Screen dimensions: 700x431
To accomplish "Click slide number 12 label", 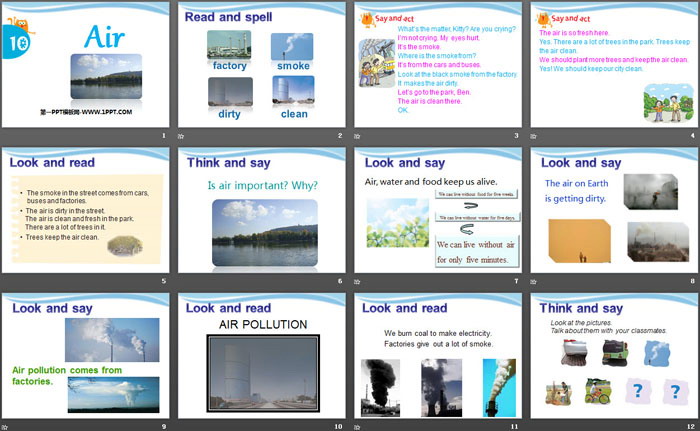I will pos(691,427).
